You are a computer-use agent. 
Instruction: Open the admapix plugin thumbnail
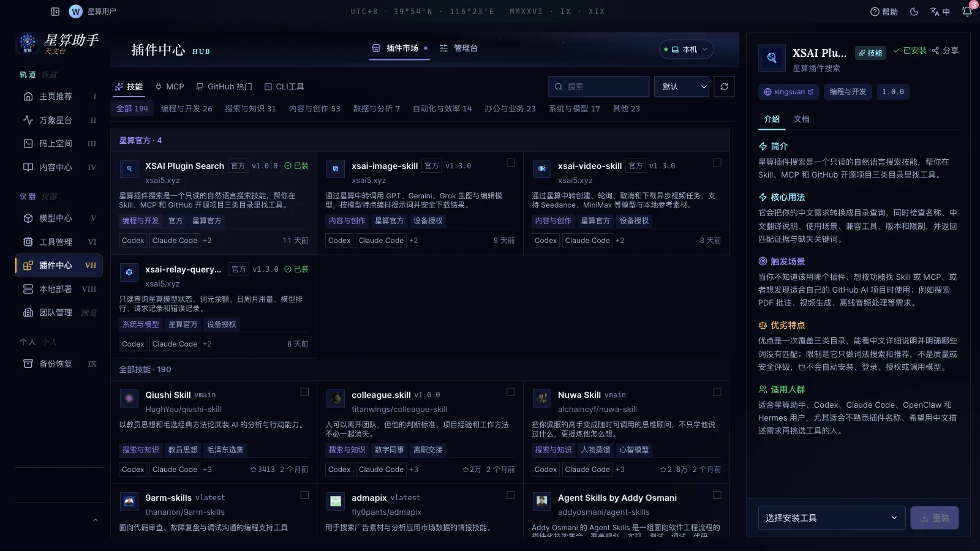pos(336,501)
